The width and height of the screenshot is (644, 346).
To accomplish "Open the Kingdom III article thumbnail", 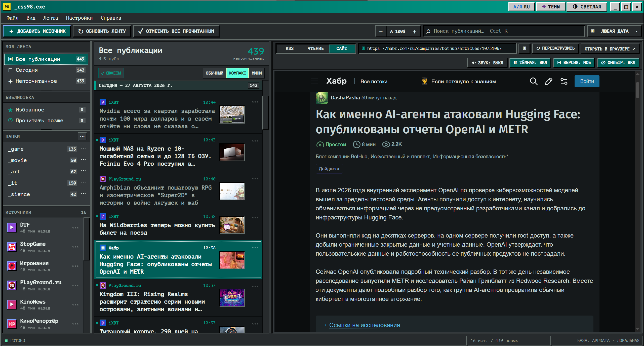I will pyautogui.click(x=232, y=298).
